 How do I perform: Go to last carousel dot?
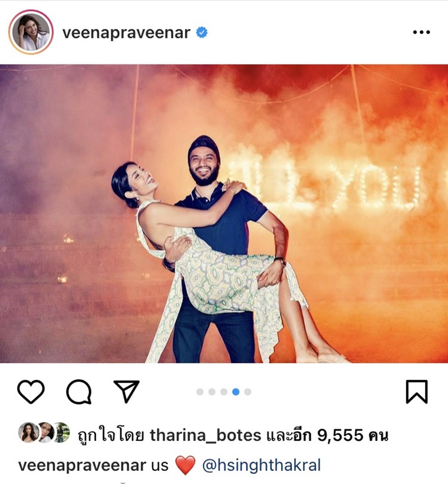point(247,392)
